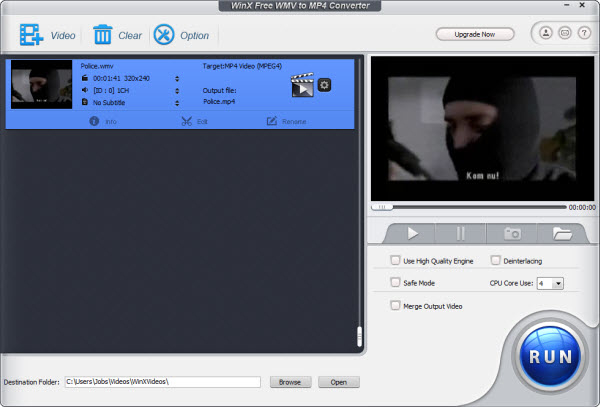The width and height of the screenshot is (600, 407).
Task: Click the add Video film icon
Action: (31, 35)
